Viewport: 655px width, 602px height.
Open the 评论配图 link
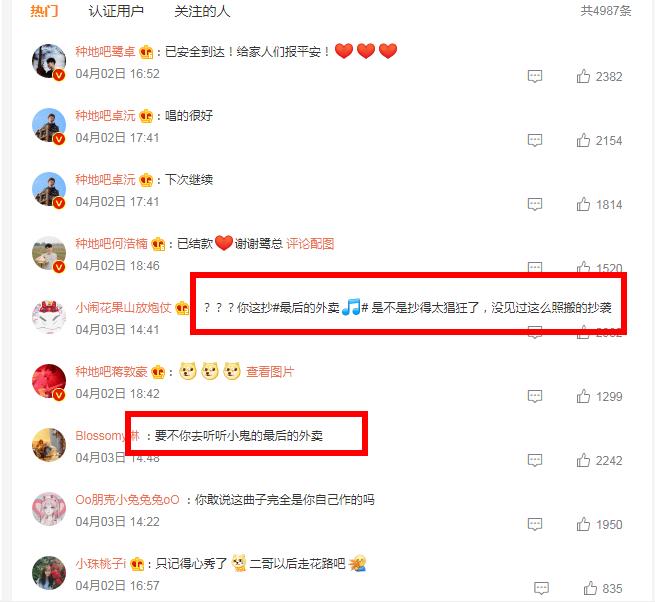(310, 244)
